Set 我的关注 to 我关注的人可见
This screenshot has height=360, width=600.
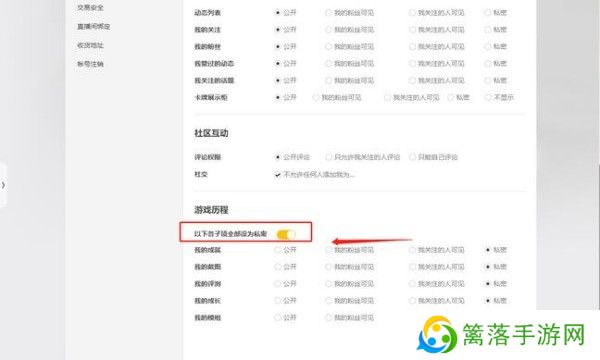(412, 29)
